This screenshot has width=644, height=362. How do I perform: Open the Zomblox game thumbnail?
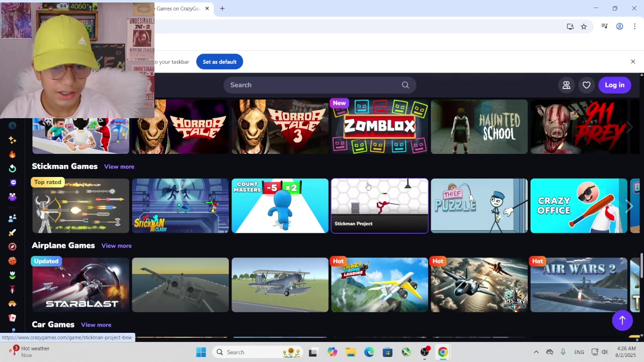pos(379,127)
